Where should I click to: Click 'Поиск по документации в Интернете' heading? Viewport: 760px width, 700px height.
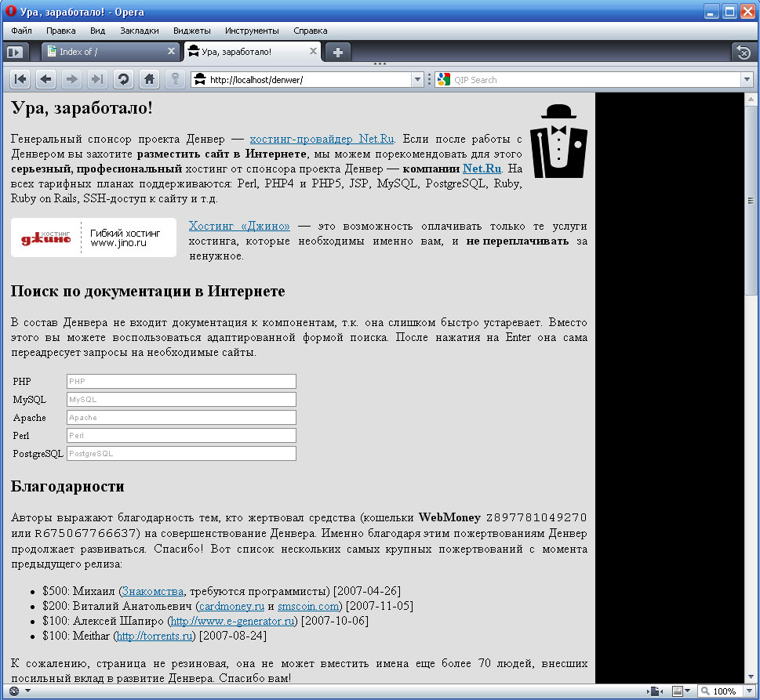coord(147,291)
